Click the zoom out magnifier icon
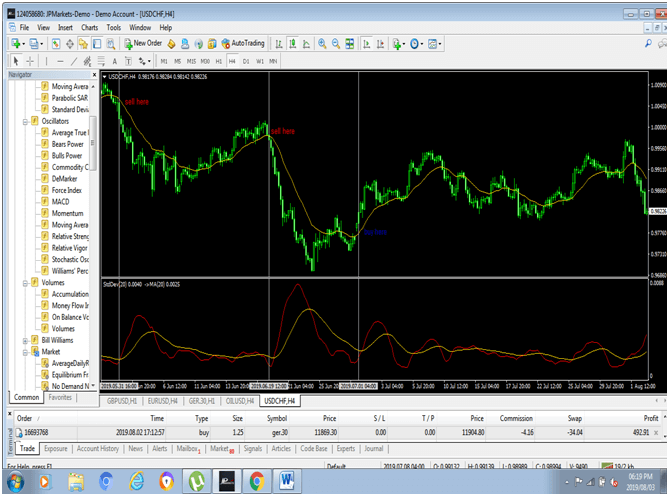 tap(336, 44)
